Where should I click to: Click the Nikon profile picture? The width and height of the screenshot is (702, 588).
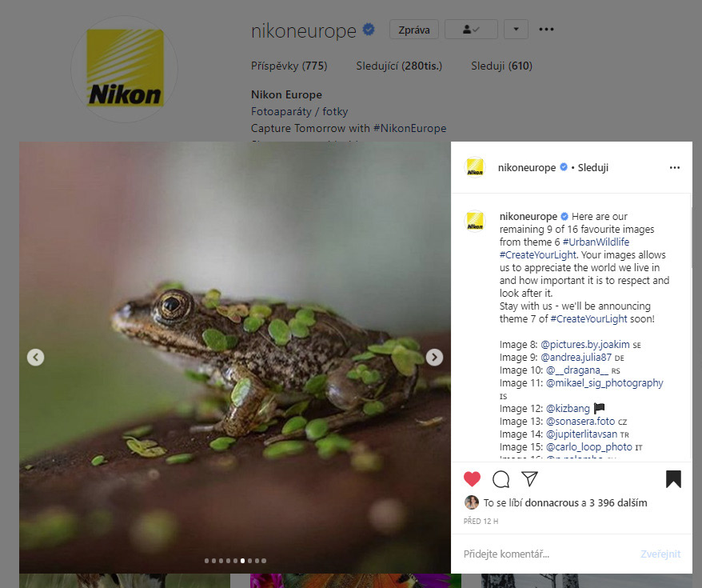[x=125, y=69]
